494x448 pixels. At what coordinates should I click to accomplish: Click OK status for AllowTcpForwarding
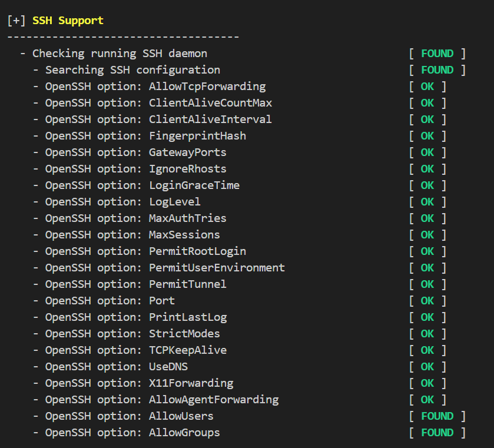point(427,87)
